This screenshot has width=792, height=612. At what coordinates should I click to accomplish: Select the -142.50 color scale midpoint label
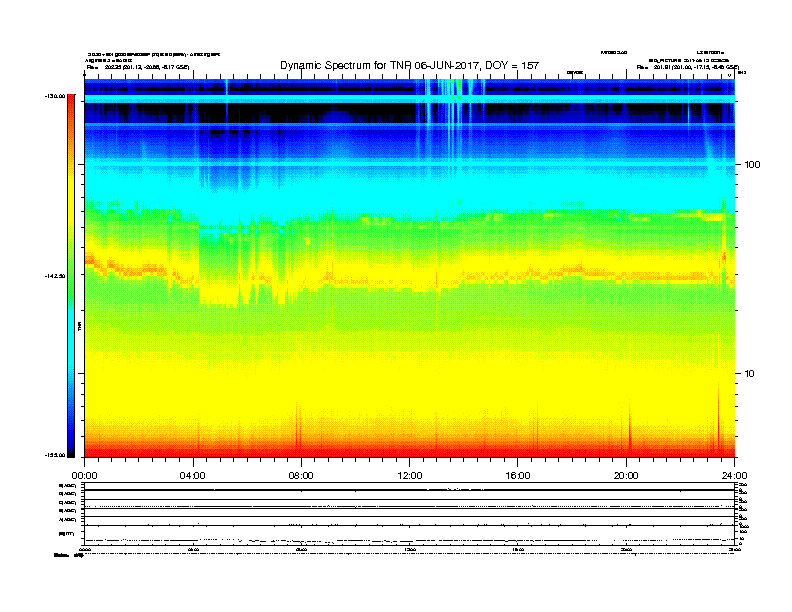click(x=55, y=276)
